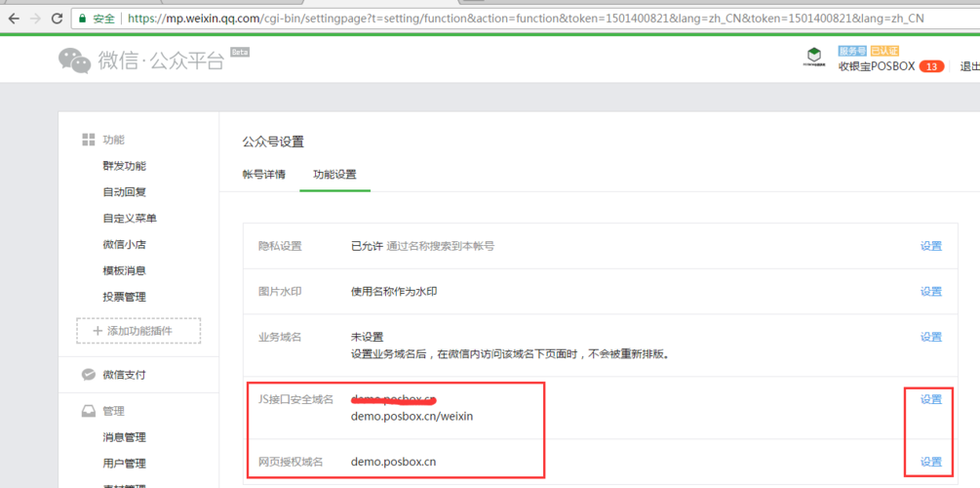This screenshot has height=488, width=980.
Task: Click the POSBOX account avatar icon
Action: pyautogui.click(x=814, y=57)
